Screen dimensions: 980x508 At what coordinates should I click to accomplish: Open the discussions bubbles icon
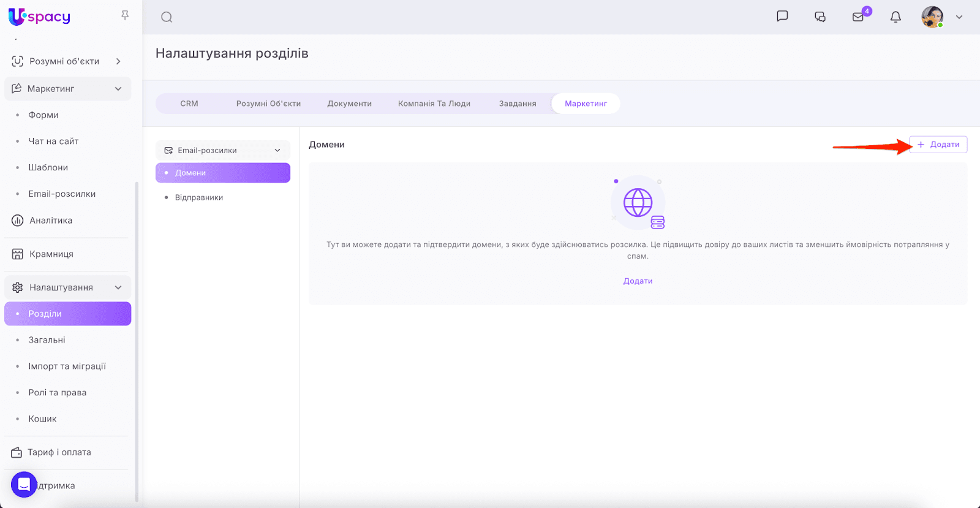pos(820,17)
